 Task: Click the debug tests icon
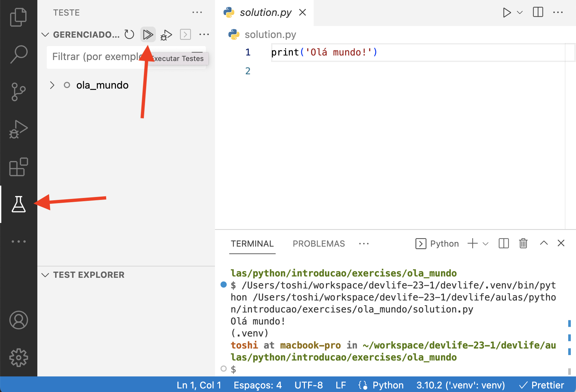166,34
